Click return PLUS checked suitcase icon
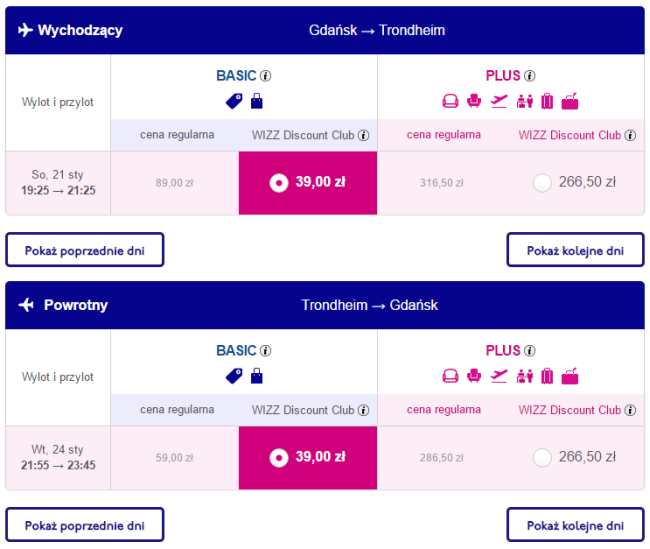 [x=547, y=377]
